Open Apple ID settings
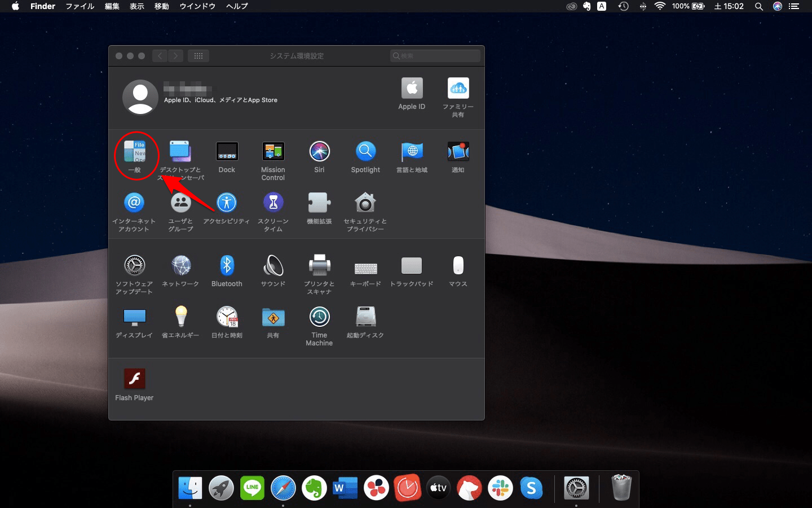 412,89
